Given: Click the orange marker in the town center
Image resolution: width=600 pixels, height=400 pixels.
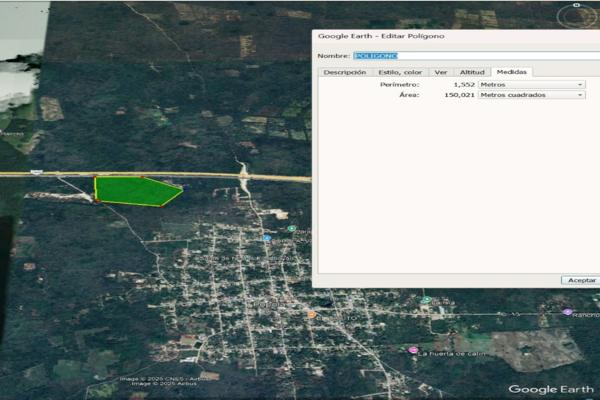Looking at the screenshot, I should pos(312,315).
